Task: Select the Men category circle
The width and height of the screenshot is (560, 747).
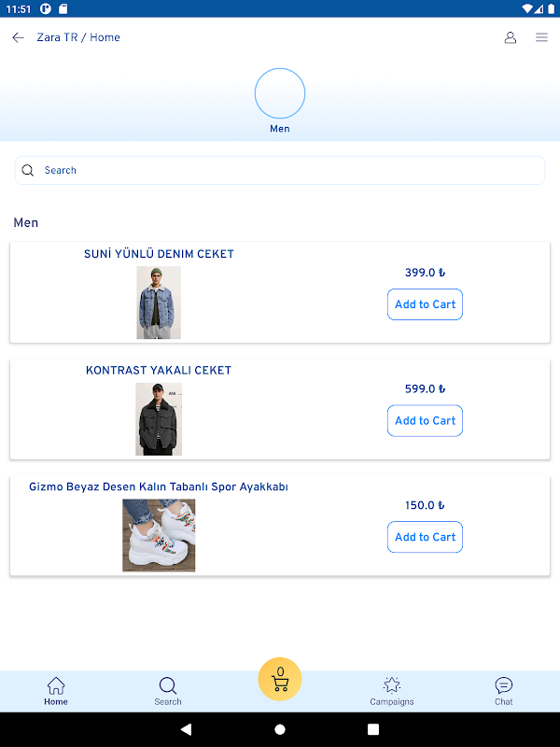Action: 280,93
